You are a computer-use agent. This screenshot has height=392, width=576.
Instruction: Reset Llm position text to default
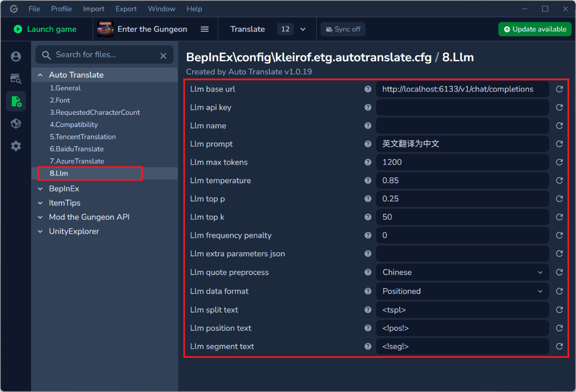tap(559, 328)
